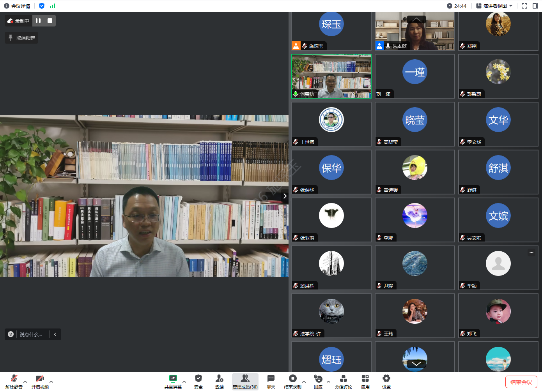Image resolution: width=542 pixels, height=392 pixels.
Task: Open the Apps (应用) icon
Action: 365,378
